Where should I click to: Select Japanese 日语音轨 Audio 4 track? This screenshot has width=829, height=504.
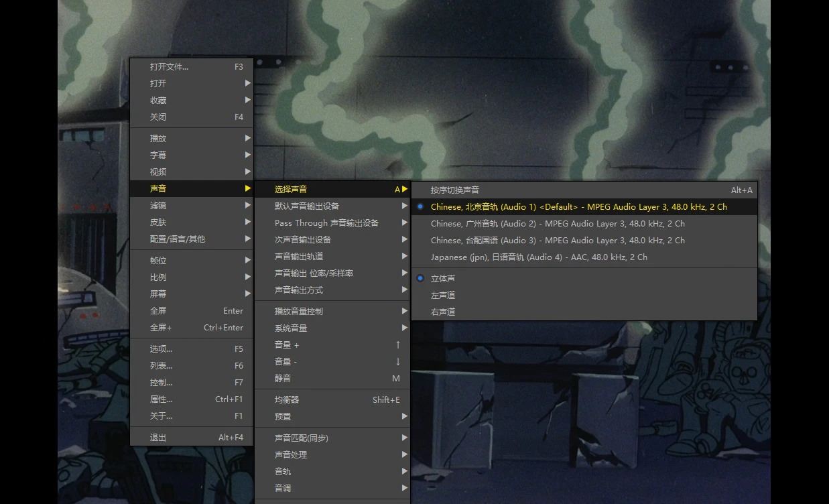tap(584, 257)
